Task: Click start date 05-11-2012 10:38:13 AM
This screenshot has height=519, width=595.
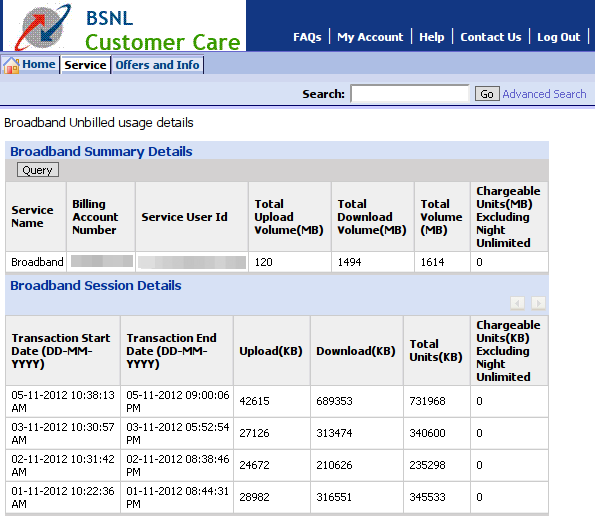Action: point(63,401)
